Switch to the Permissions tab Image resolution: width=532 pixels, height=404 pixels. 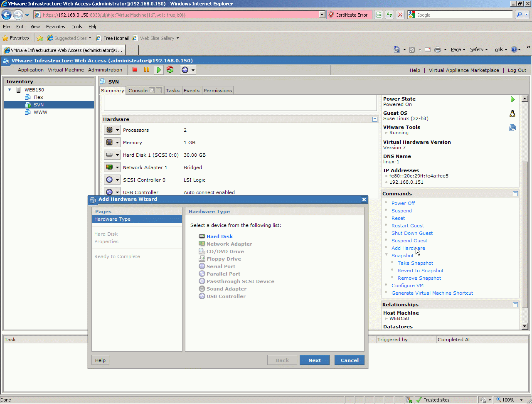[x=218, y=91]
